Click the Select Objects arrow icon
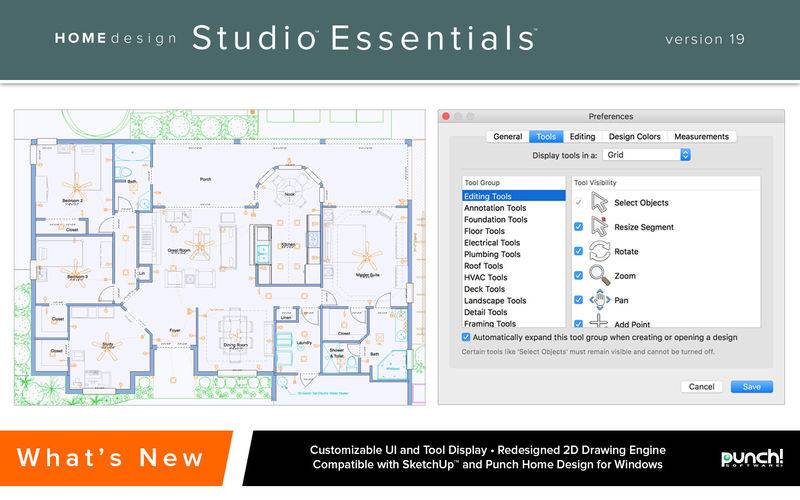 click(600, 203)
